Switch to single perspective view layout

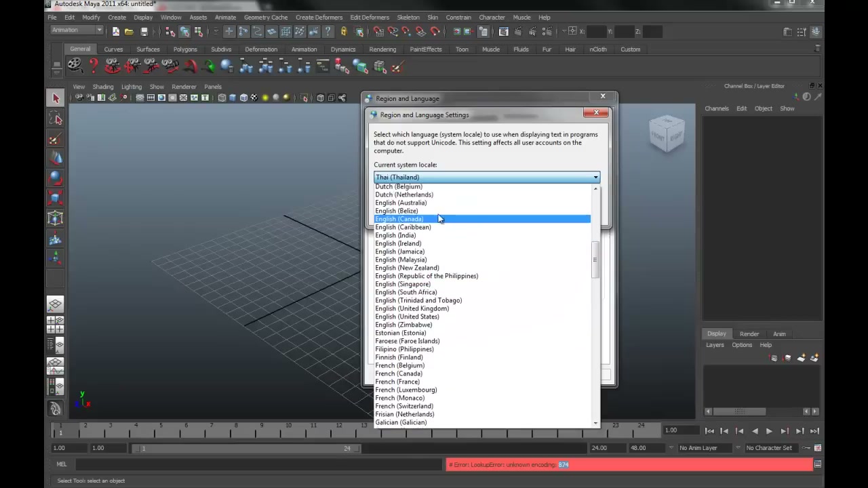coord(56,304)
